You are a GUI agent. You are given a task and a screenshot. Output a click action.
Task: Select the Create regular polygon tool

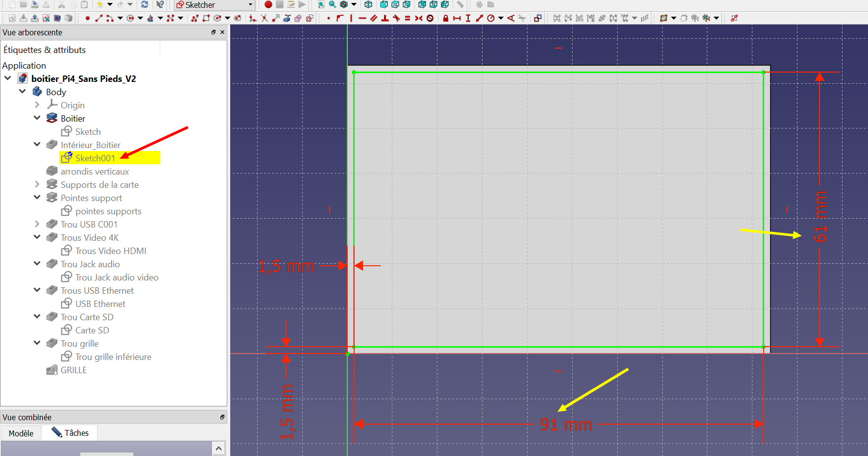tap(217, 18)
